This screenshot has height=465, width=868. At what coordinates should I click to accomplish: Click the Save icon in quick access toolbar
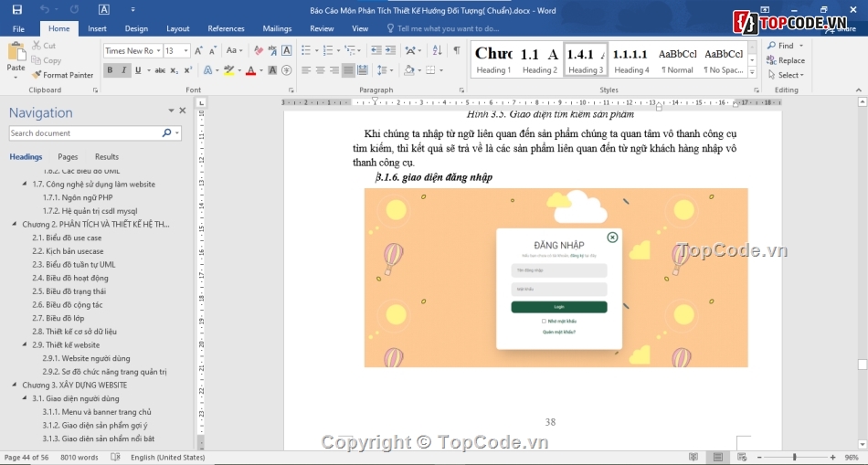point(16,9)
